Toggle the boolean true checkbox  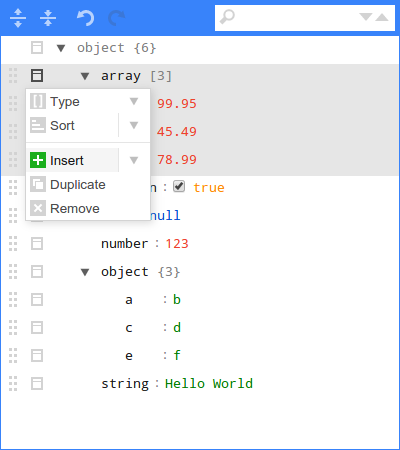pos(179,187)
